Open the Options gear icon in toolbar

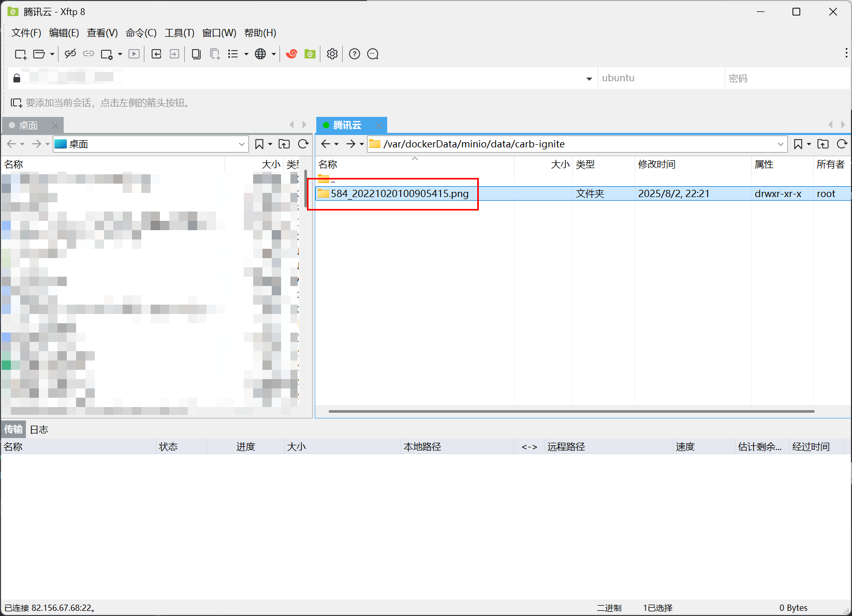pos(332,54)
